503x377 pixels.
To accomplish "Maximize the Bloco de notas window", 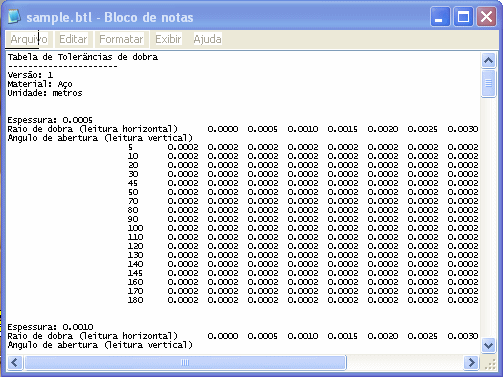I will [463, 16].
